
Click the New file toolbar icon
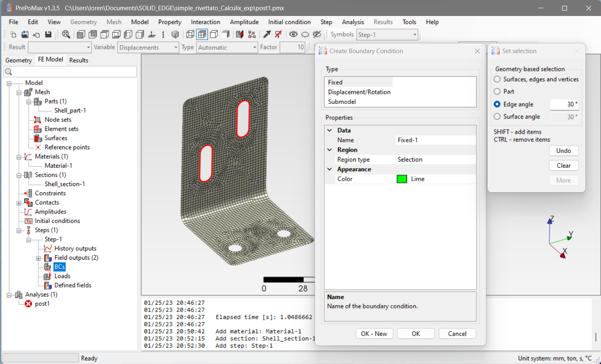[13, 34]
